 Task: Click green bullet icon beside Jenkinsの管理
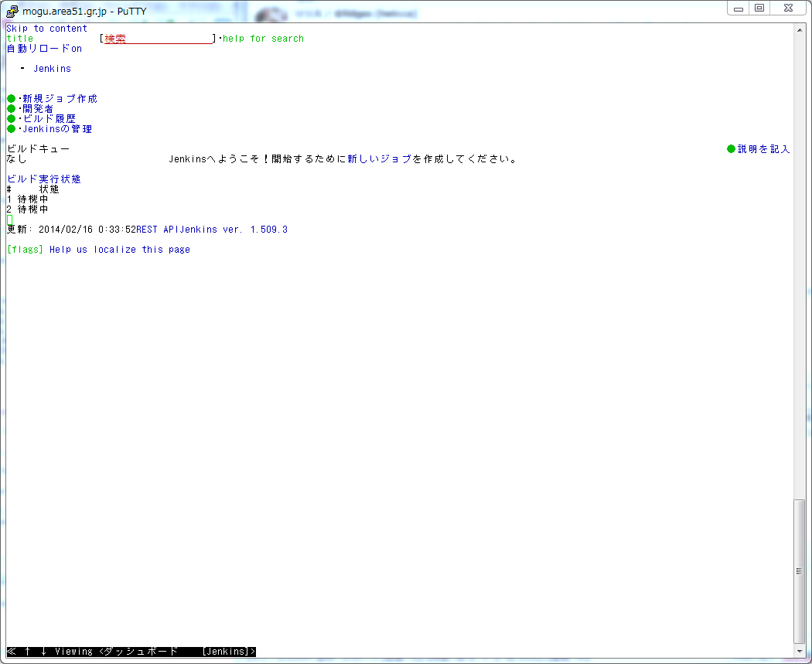[x=12, y=129]
